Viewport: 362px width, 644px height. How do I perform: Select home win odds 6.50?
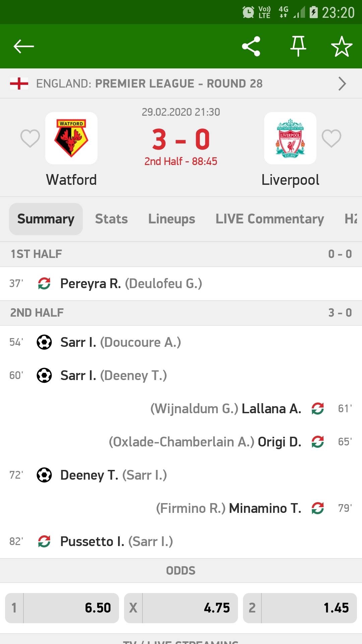point(62,608)
